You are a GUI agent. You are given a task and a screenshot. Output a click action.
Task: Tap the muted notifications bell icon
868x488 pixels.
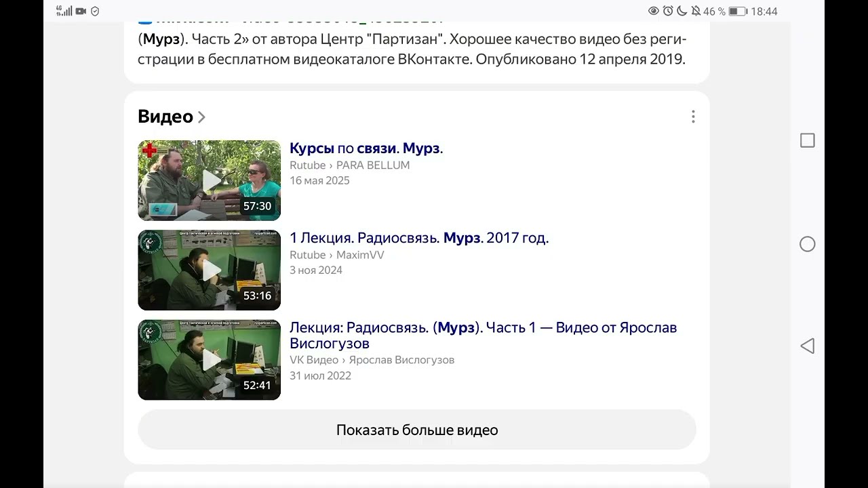click(x=696, y=12)
